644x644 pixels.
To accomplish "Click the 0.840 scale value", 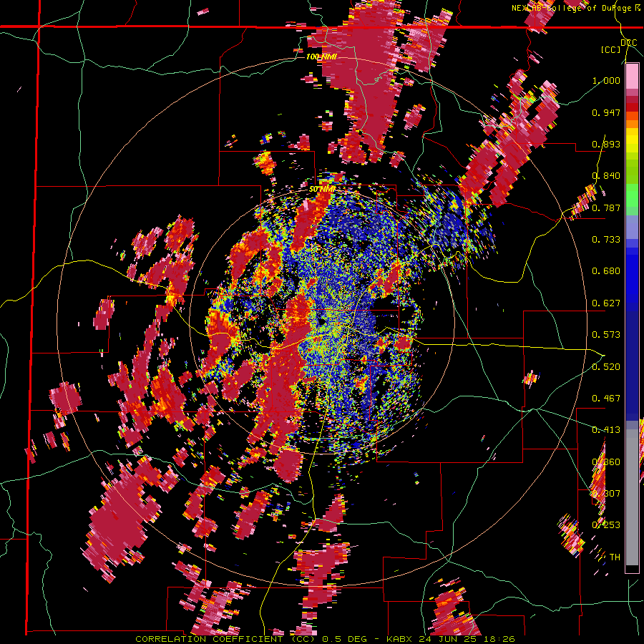I will [606, 176].
